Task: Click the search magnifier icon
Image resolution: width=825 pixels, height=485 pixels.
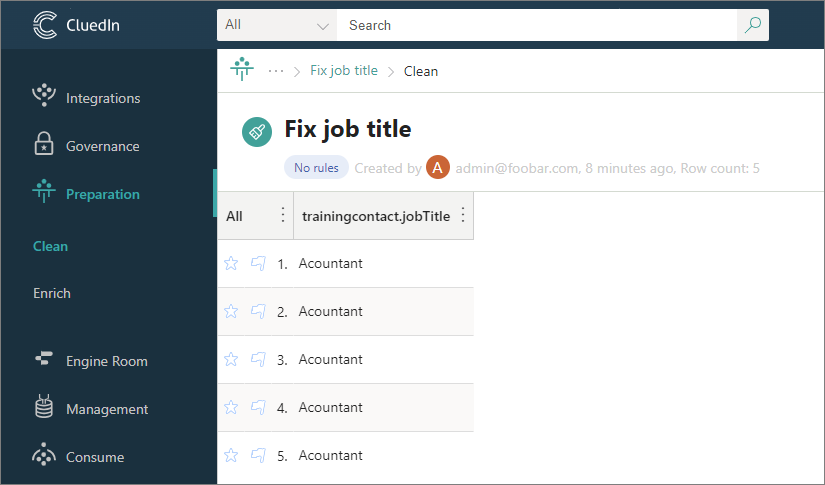Action: click(753, 25)
